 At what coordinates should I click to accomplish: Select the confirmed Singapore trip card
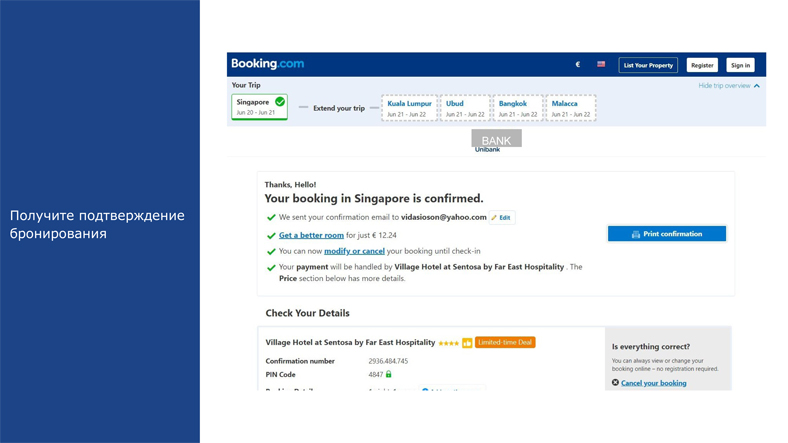(x=259, y=107)
